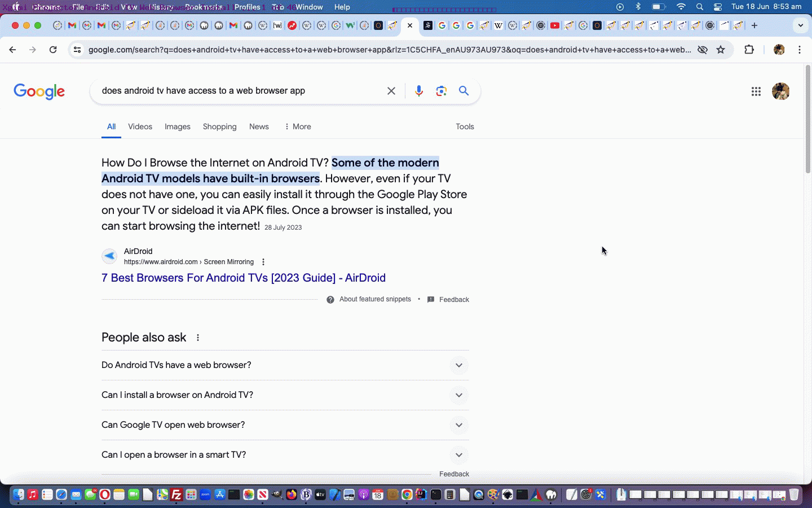Open the Chrome extensions puzzle icon
The image size is (812, 508).
click(x=749, y=50)
